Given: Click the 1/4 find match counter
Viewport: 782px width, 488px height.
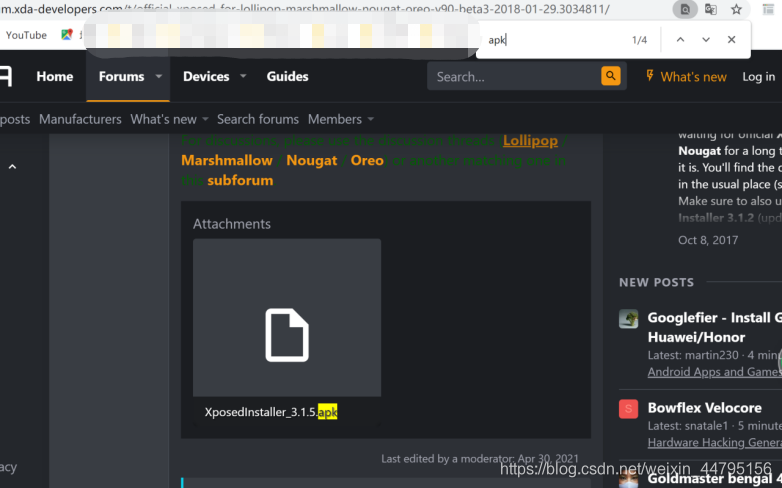Looking at the screenshot, I should (x=639, y=40).
